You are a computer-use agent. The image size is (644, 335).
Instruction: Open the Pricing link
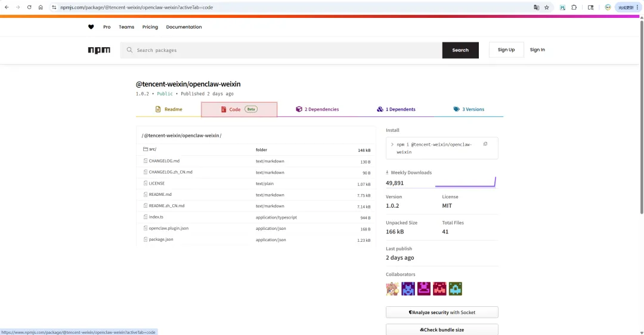click(150, 27)
